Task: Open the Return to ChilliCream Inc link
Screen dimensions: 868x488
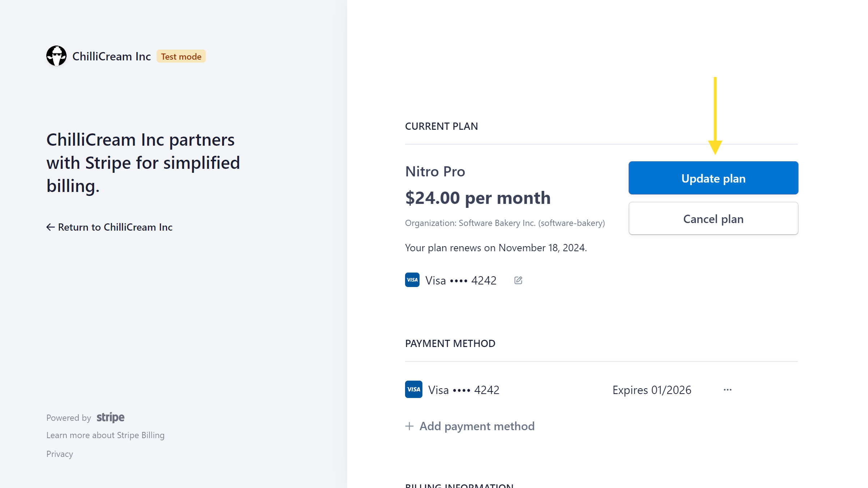Action: [115, 227]
